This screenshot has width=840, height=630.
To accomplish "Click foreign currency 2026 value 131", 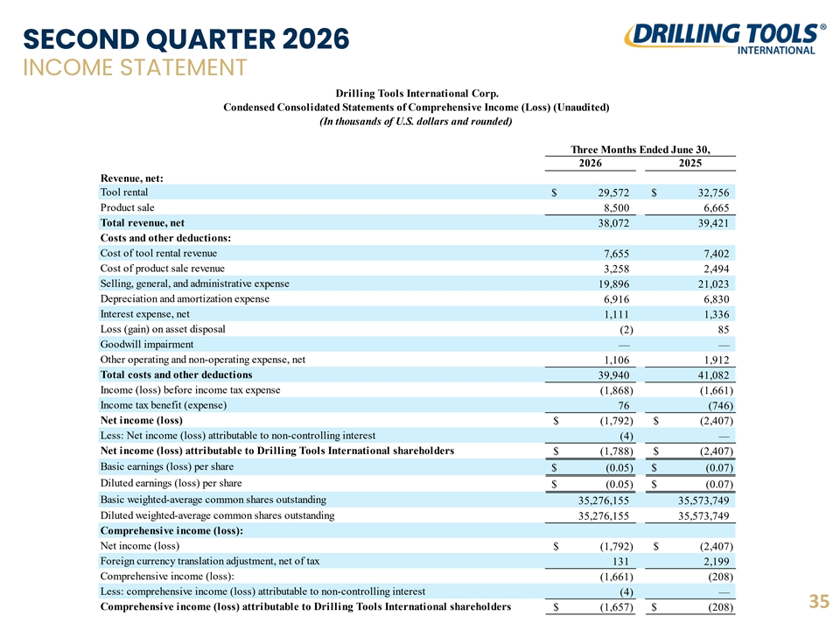I will [x=620, y=562].
